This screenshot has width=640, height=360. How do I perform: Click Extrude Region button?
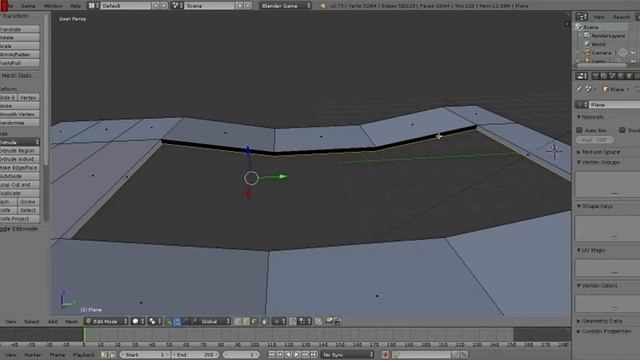[19, 151]
